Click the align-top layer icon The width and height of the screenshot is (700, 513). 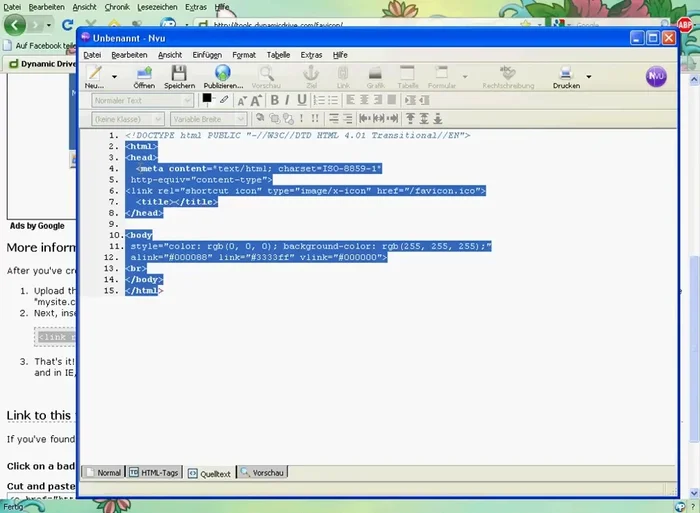point(410,118)
